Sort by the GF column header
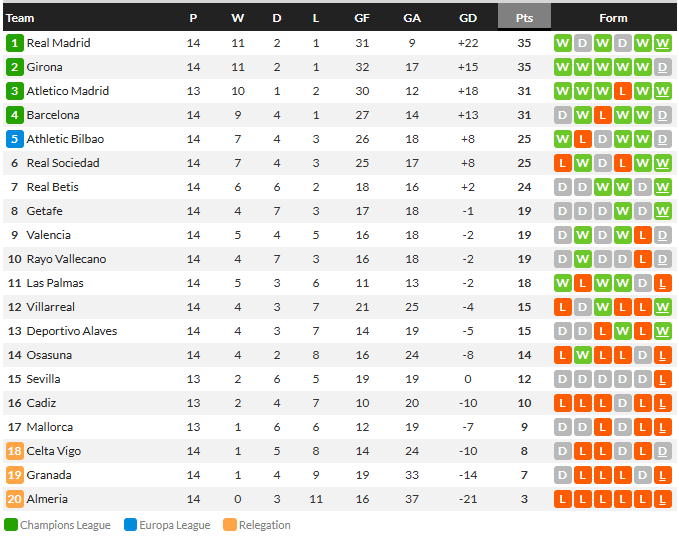The width and height of the screenshot is (679, 549). coord(362,18)
